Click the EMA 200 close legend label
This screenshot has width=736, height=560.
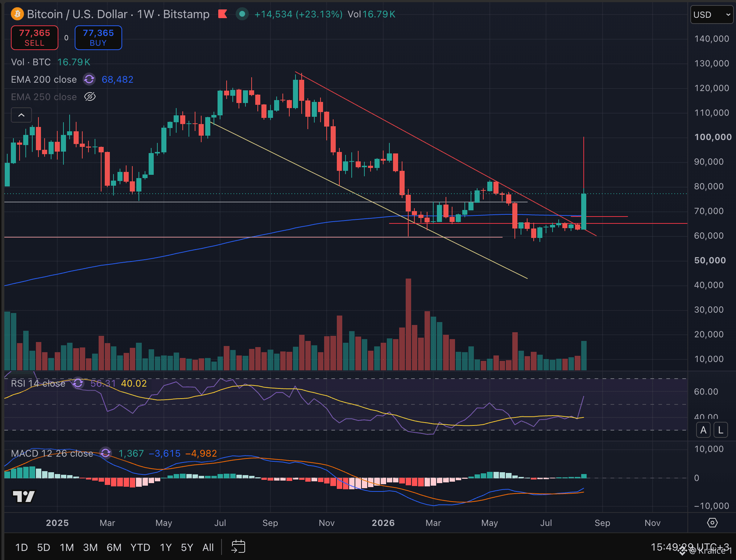44,79
